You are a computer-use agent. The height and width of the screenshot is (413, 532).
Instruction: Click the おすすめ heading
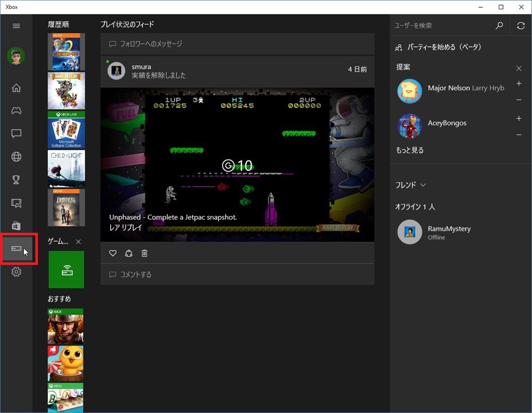(59, 299)
